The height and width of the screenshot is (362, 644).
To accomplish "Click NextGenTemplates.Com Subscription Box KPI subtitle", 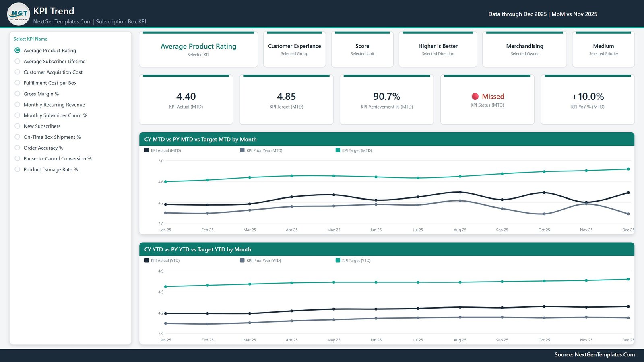I will [89, 21].
